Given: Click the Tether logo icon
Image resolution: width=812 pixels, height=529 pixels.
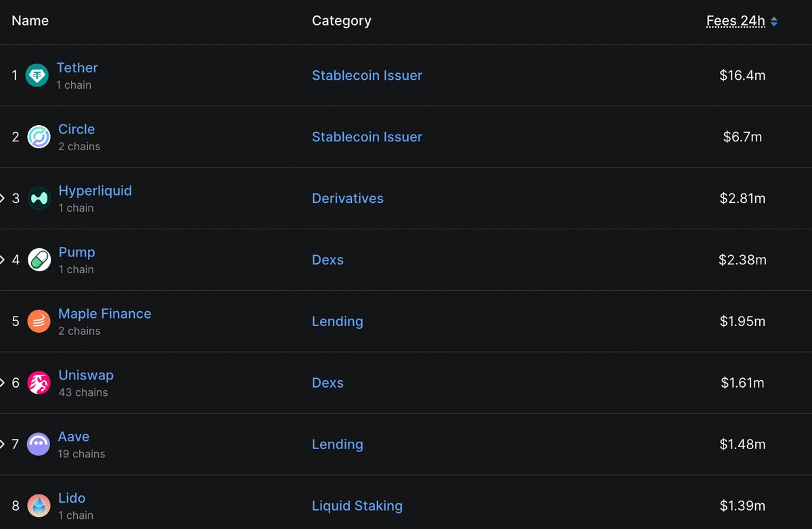Looking at the screenshot, I should pos(37,75).
